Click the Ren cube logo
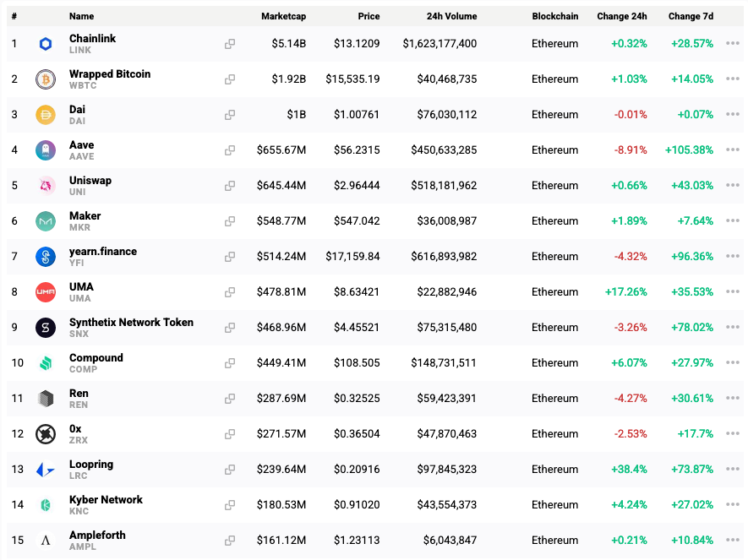The image size is (748, 560). click(46, 399)
